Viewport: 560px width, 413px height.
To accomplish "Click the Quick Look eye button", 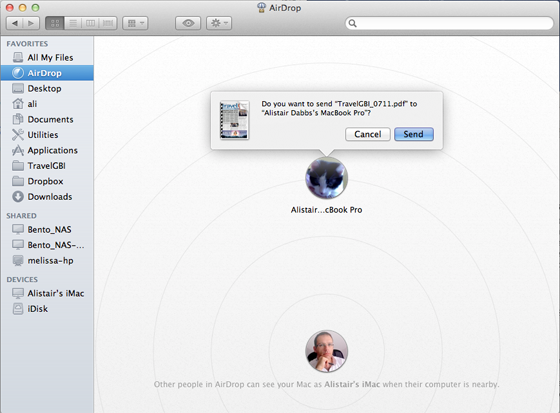I will (x=188, y=23).
